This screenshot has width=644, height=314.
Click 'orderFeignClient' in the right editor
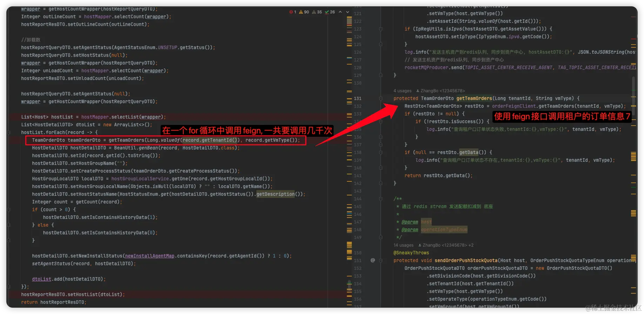514,106
